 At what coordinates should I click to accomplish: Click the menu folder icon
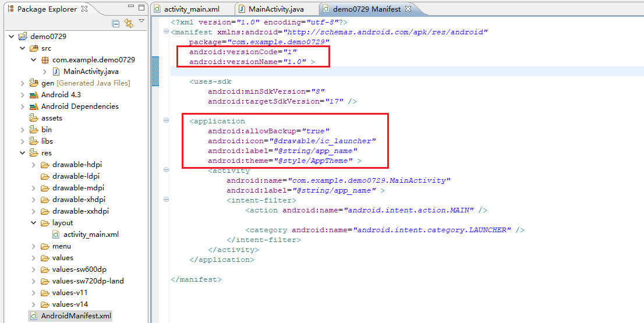(45, 246)
